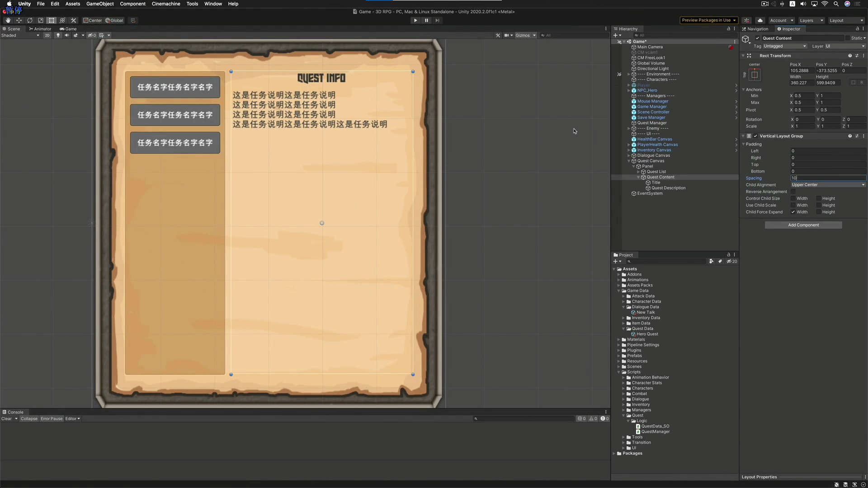Collapse the Quest Canvas hierarchy item
This screenshot has height=488, width=868.
(x=629, y=161)
